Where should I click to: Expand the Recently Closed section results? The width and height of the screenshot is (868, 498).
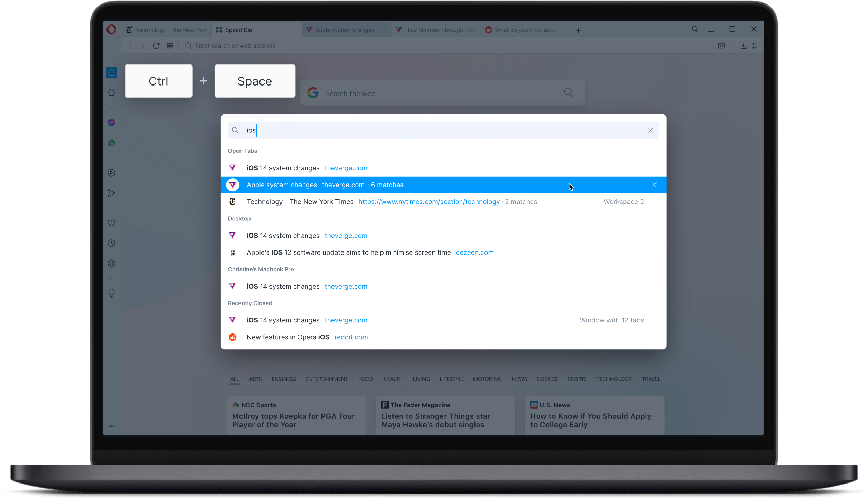point(612,320)
